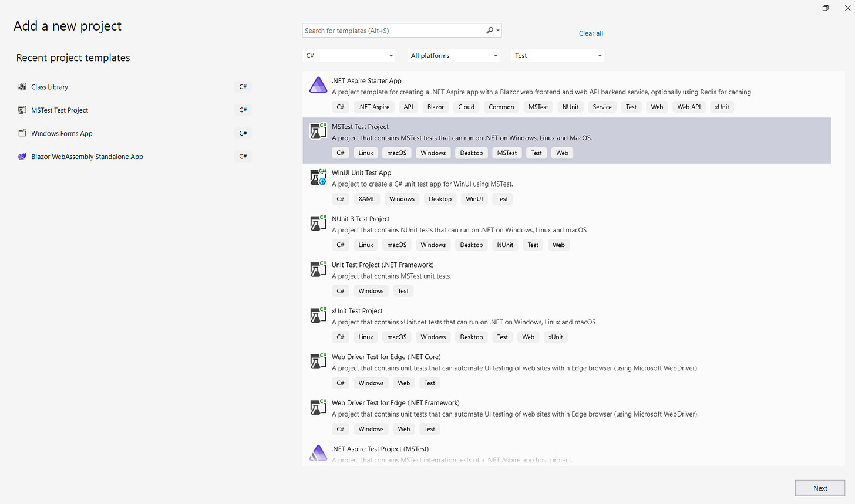Restore the dialog window size
This screenshot has height=504, width=855.
coord(825,8)
